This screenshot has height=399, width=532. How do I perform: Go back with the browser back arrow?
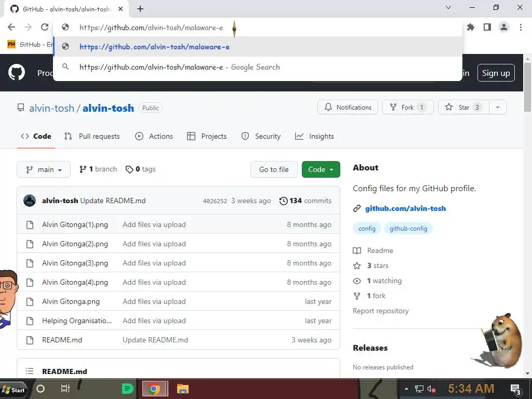(x=11, y=27)
